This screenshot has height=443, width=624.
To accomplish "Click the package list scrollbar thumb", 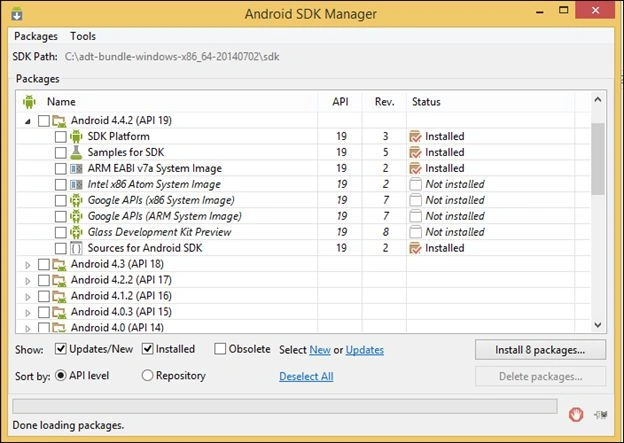I will (x=597, y=159).
